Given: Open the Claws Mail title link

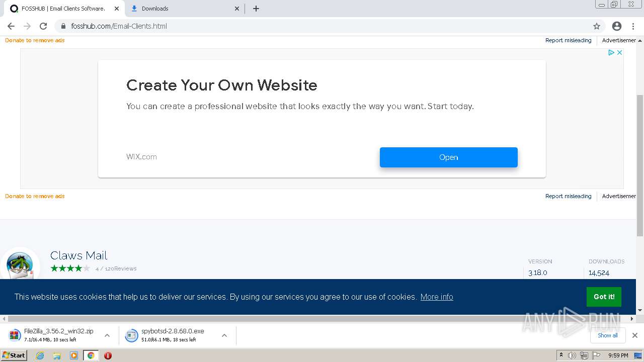Looking at the screenshot, I should [79, 255].
